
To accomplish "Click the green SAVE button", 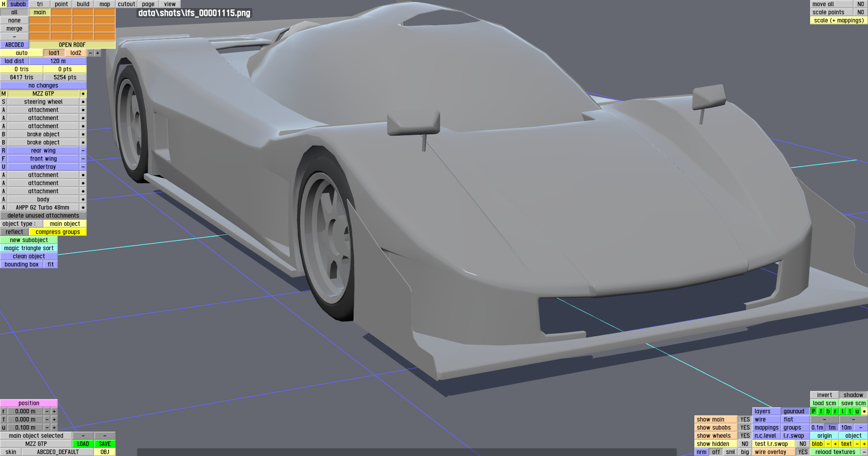I will tap(105, 444).
